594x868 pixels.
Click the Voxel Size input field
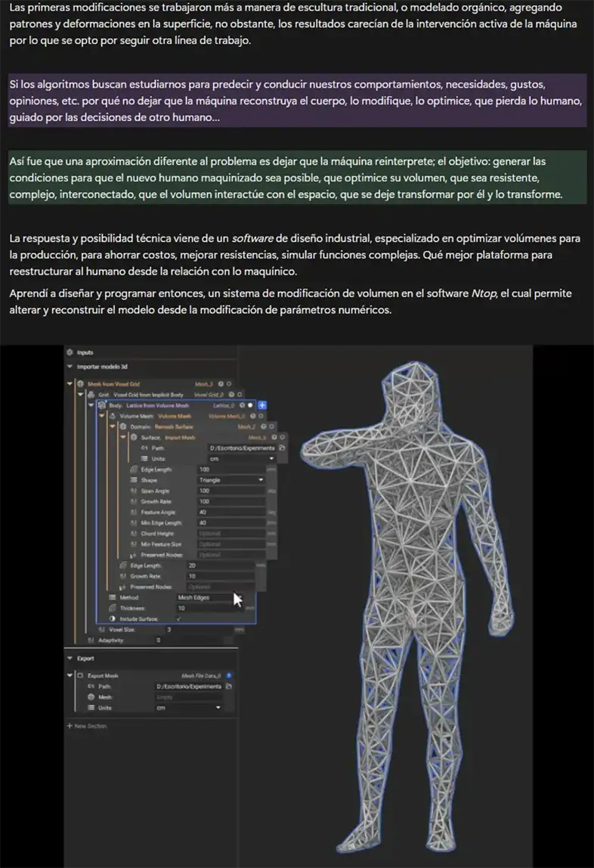(198, 629)
